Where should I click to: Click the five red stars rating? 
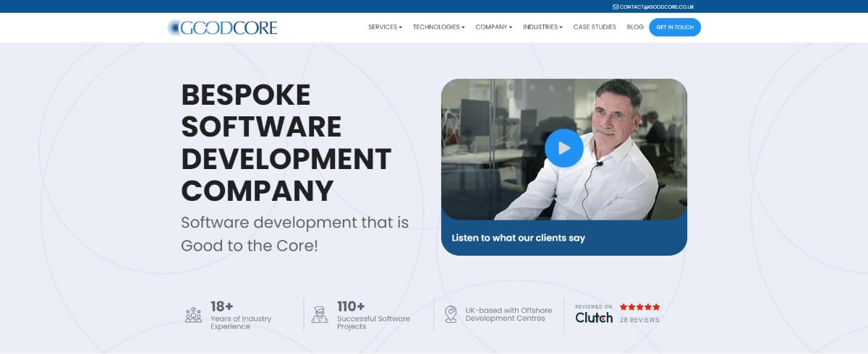coord(639,307)
